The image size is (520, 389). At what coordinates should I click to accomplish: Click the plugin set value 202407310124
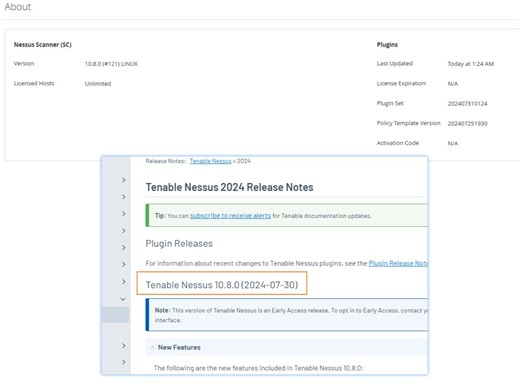(467, 104)
